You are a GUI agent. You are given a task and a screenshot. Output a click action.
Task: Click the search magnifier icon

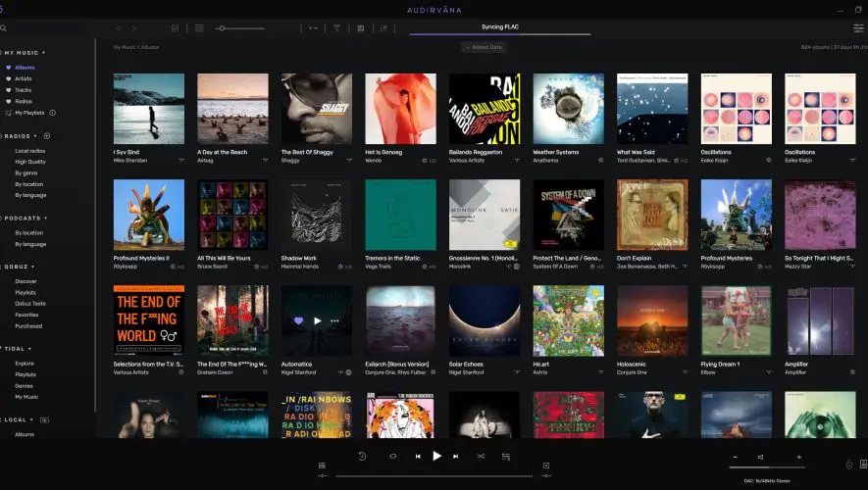coord(3,28)
